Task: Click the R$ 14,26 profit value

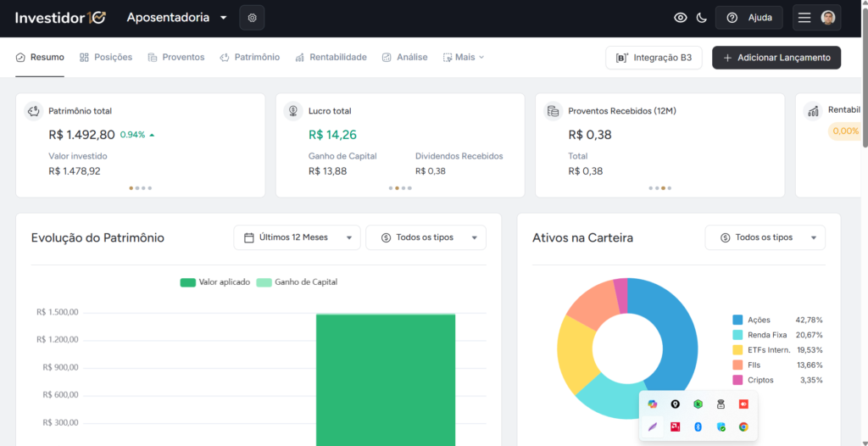Action: coord(332,135)
